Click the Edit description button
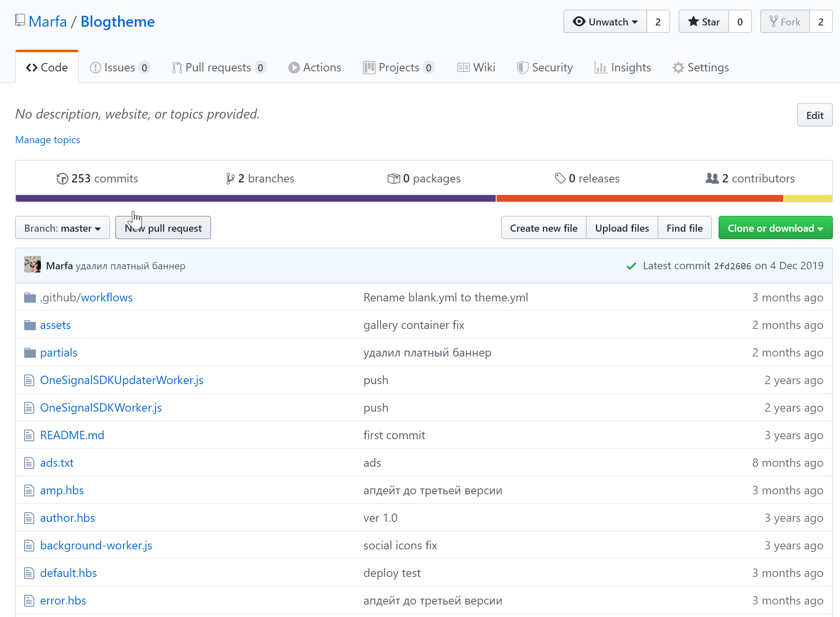This screenshot has height=617, width=840. 814,115
